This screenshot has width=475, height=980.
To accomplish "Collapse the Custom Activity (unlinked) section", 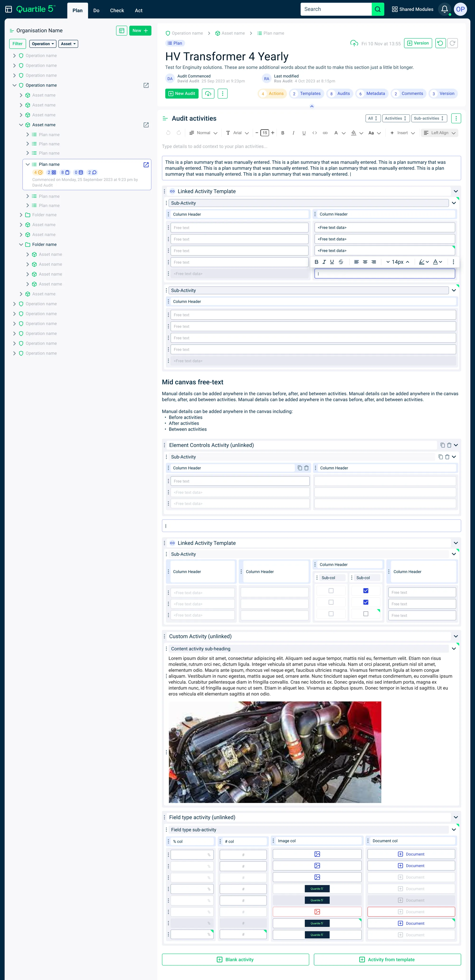I will 456,637.
